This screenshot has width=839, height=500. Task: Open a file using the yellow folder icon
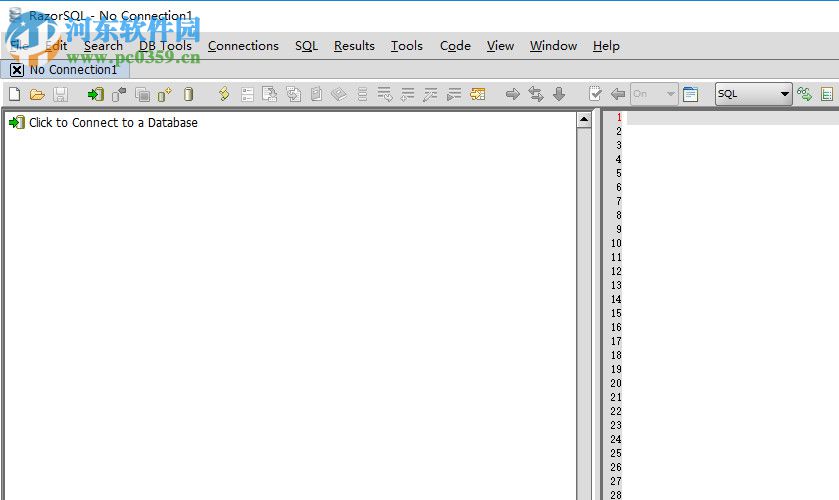[37, 95]
